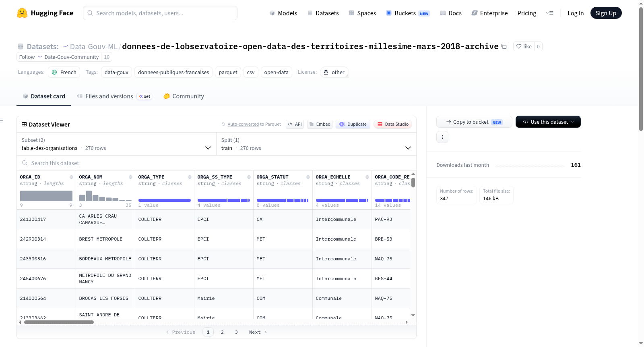Click the ORGA_ID length histogram bar
Image resolution: width=644 pixels, height=347 pixels.
[46, 196]
